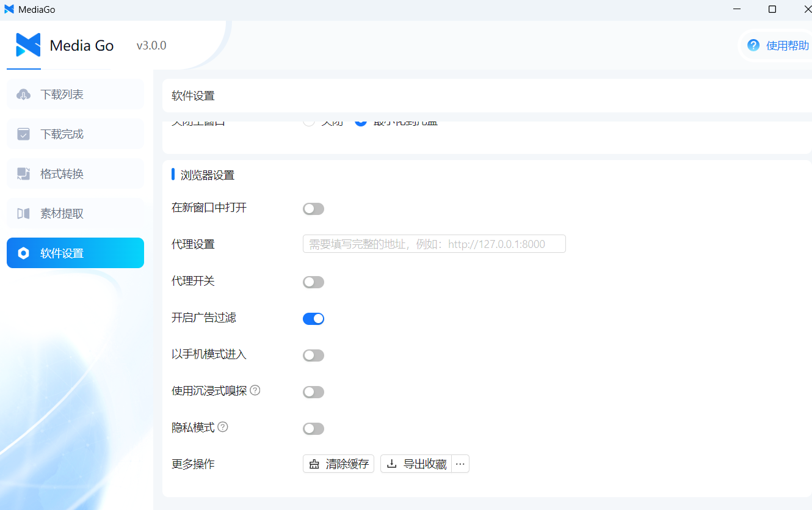The height and width of the screenshot is (510, 812).
Task: Maximize the MediaGo window
Action: click(772, 9)
